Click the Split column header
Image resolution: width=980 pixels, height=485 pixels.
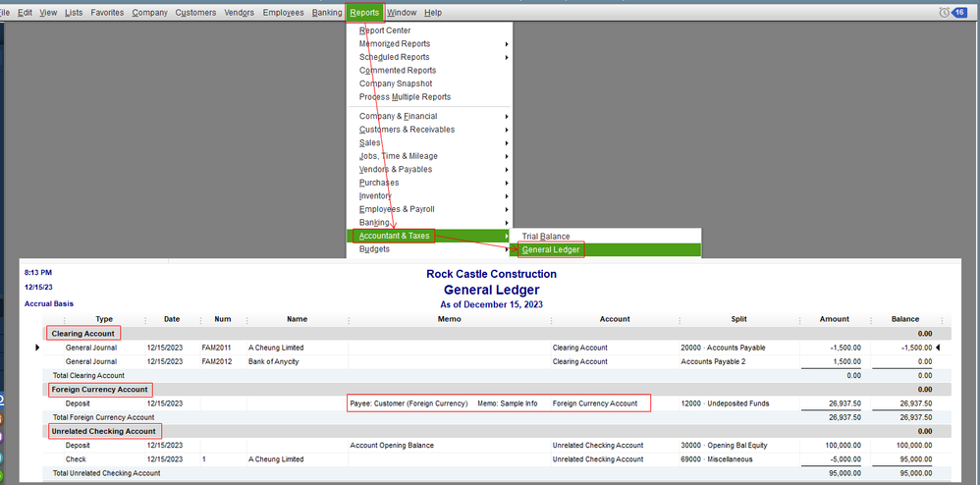click(x=739, y=319)
